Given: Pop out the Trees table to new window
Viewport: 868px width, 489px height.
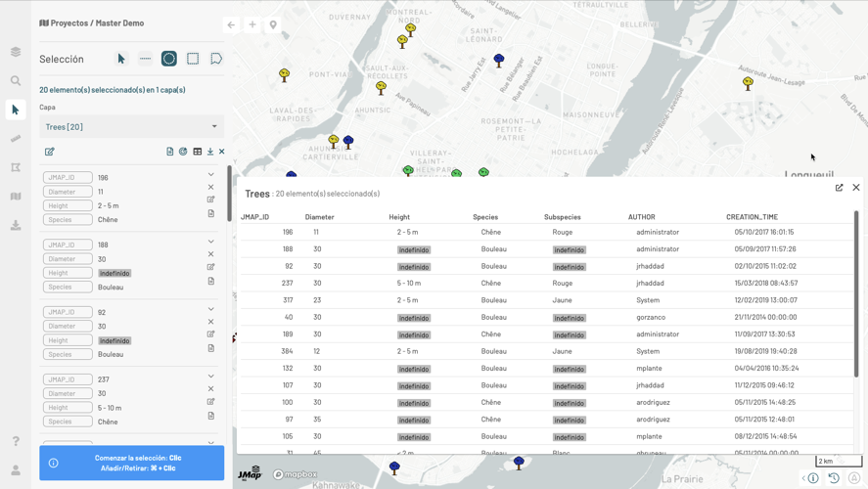Looking at the screenshot, I should (839, 188).
